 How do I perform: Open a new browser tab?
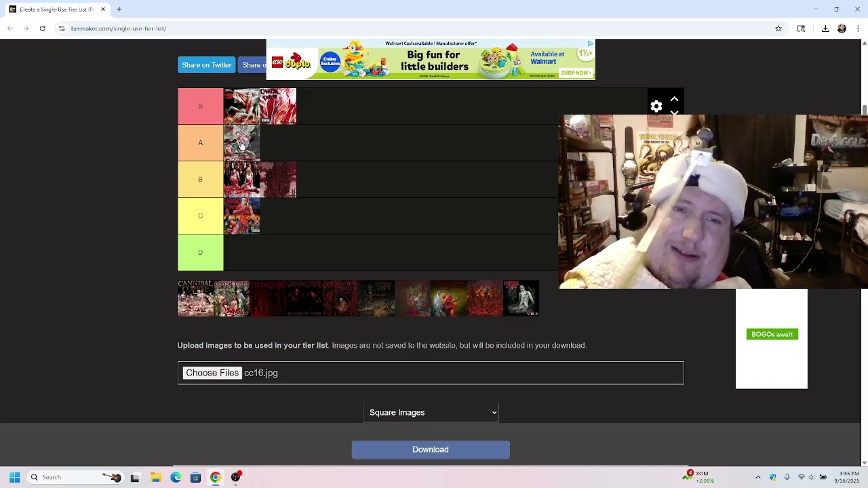point(119,9)
